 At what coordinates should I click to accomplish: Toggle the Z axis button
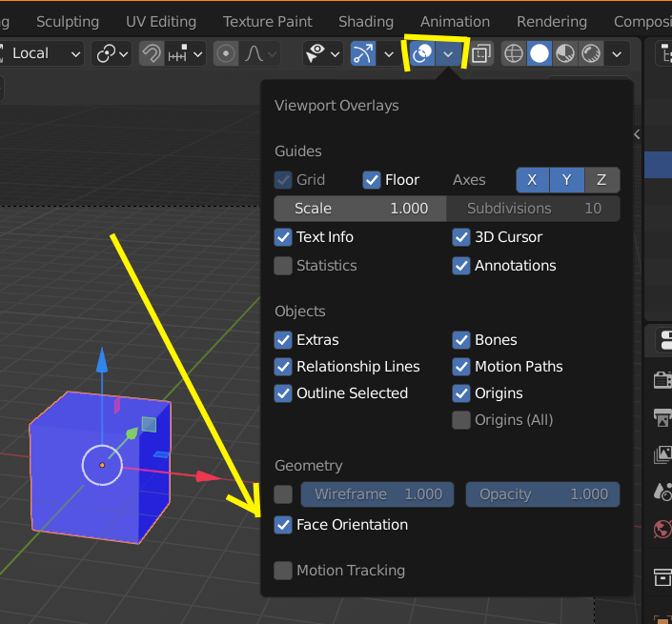(x=601, y=180)
